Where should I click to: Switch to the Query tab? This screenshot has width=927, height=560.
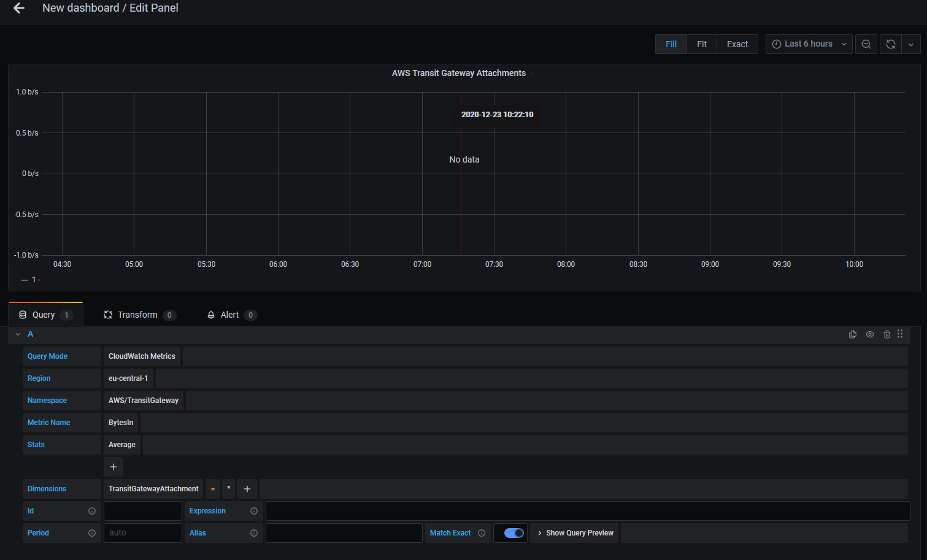[x=45, y=315]
